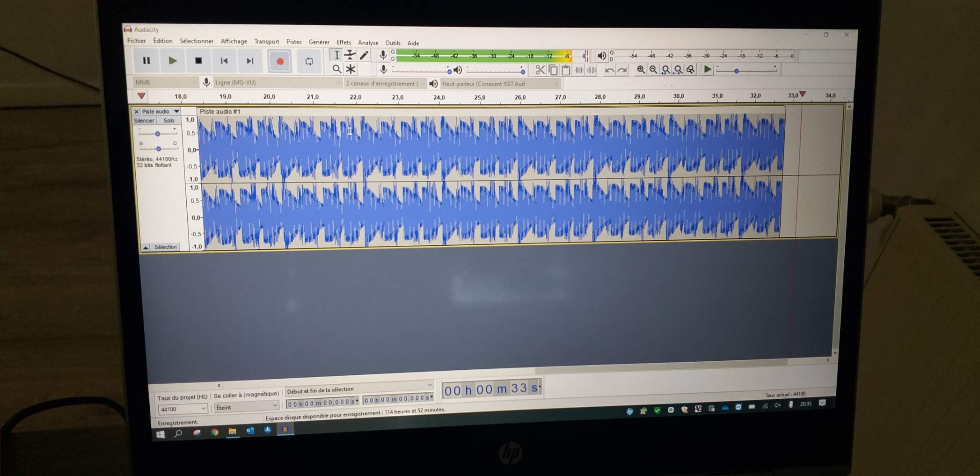Select the Selection (I-beam) tool
The image size is (980, 476).
(x=336, y=55)
